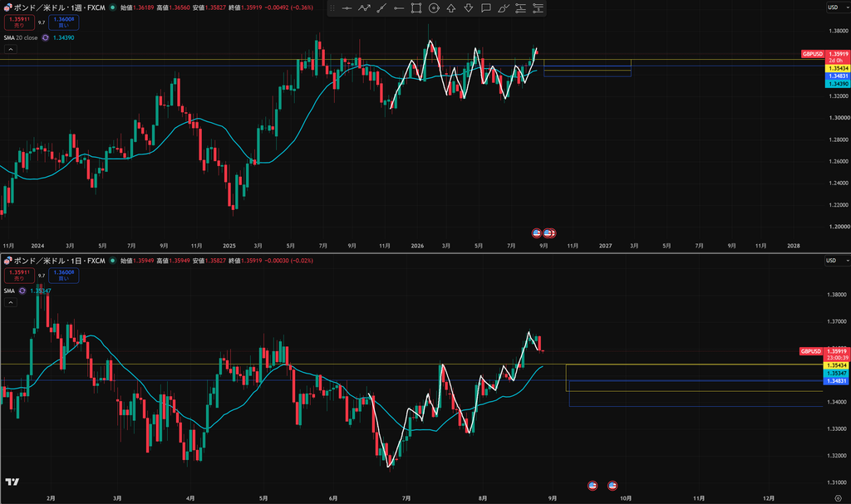This screenshot has width=851, height=504.
Task: Click the cyan 1.34390 SMA label on weekly axis
Action: (x=838, y=84)
